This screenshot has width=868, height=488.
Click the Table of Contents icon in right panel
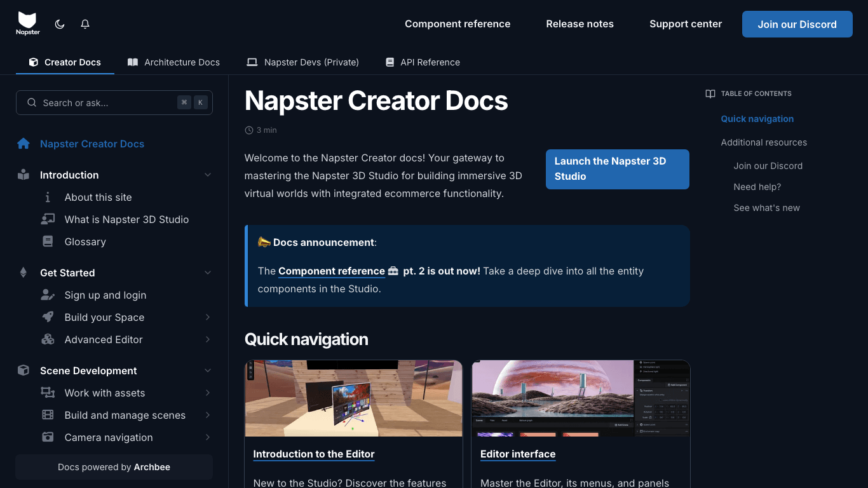click(709, 93)
